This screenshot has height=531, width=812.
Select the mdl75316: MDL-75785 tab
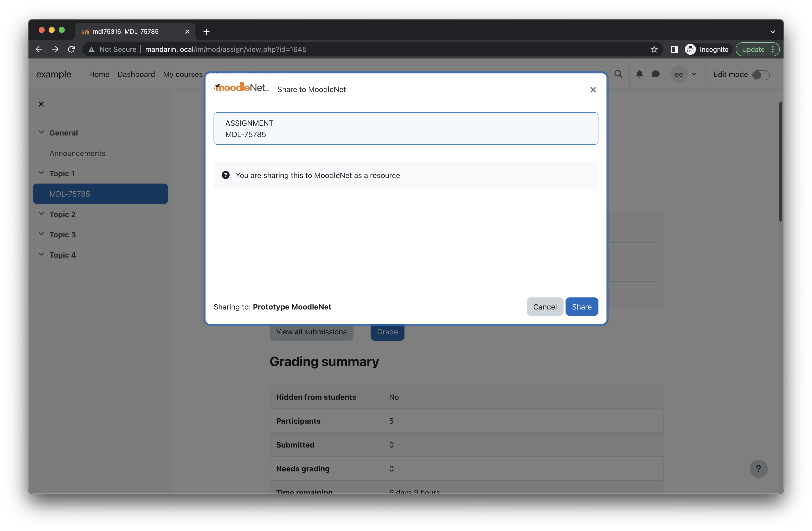[x=135, y=32]
